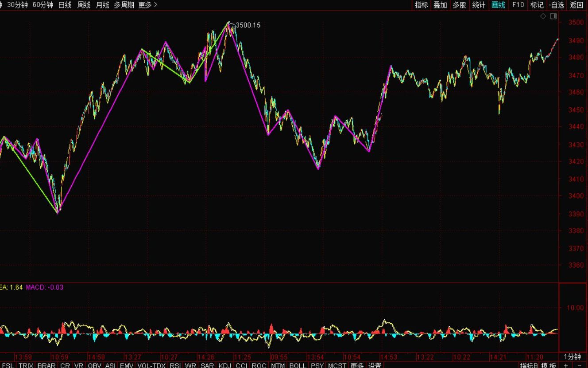Expand the 更多 periods menu at top
The height and width of the screenshot is (368, 588).
pos(148,5)
